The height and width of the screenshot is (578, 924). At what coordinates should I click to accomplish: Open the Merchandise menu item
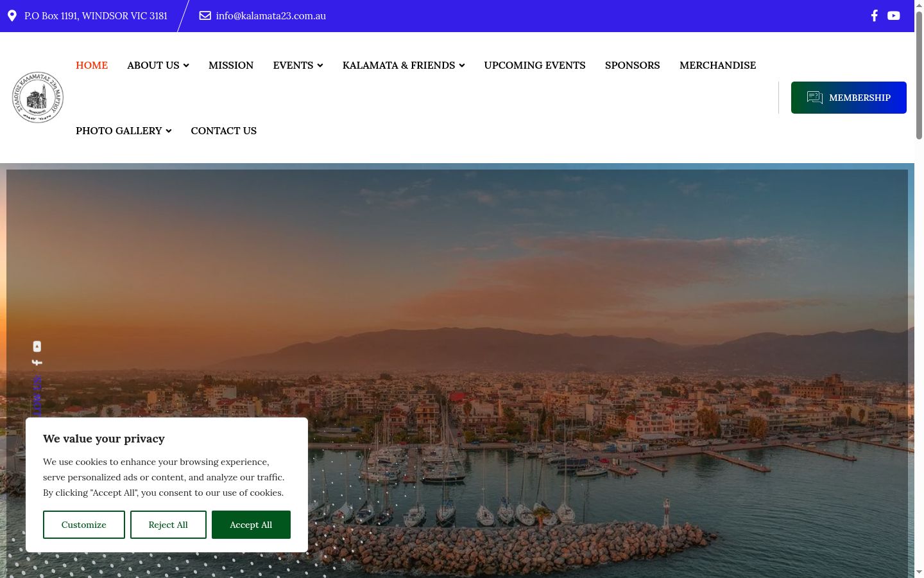717,65
